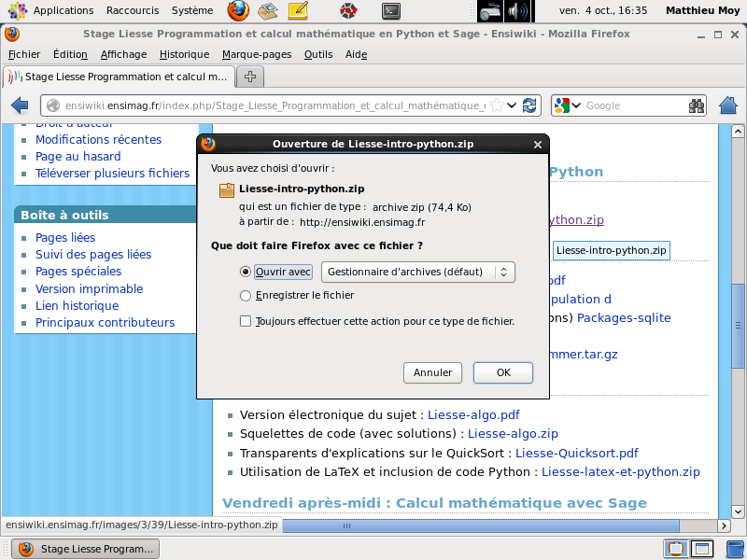Open the Raccourcis system menu

pyautogui.click(x=133, y=10)
